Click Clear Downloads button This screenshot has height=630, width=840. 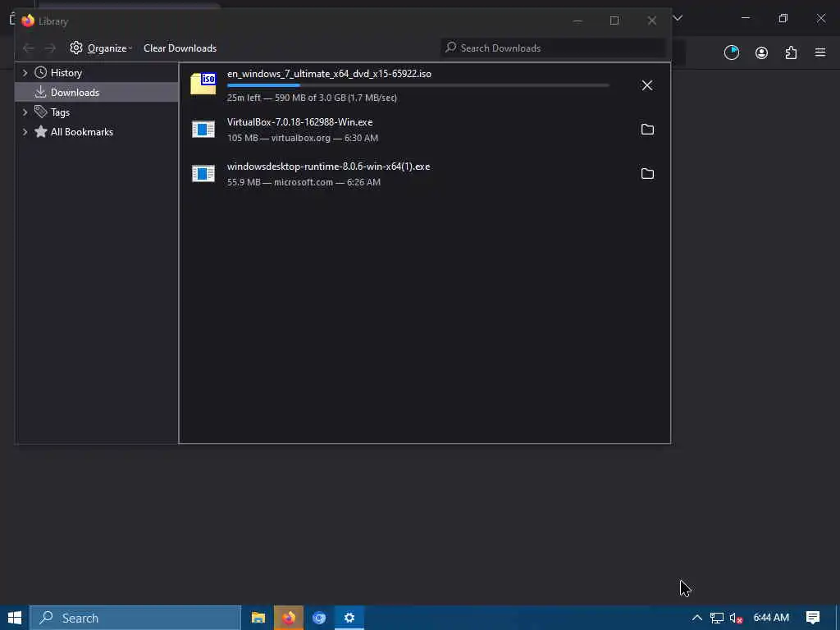point(180,48)
